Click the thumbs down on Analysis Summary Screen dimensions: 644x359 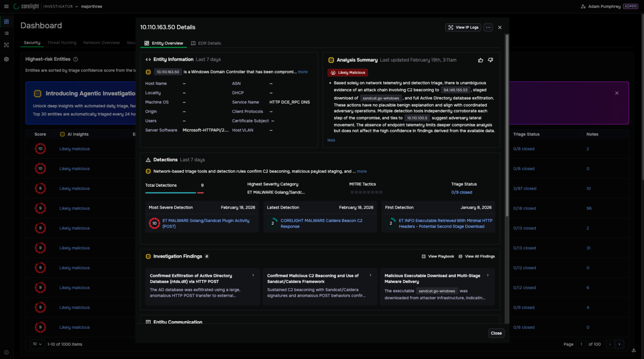(x=490, y=60)
